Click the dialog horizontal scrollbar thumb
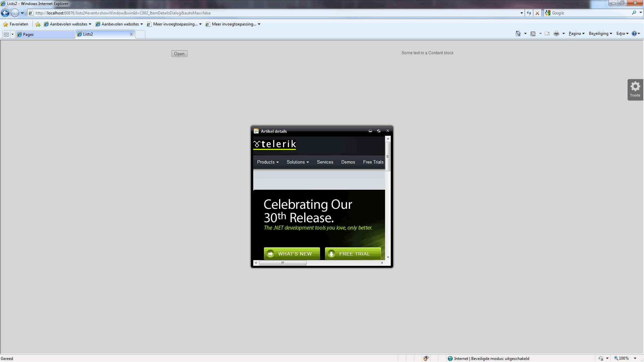This screenshot has height=362, width=644. [283, 263]
